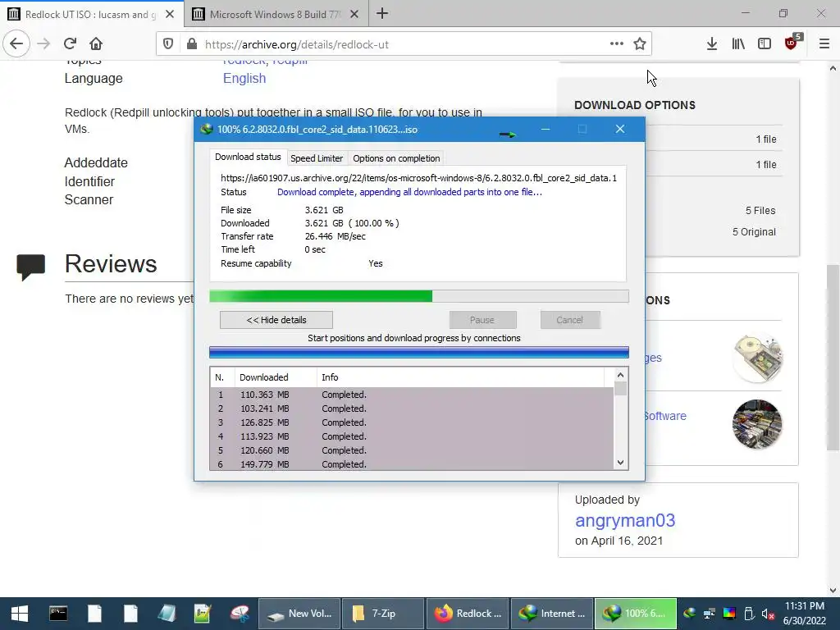840x630 pixels.
Task: Click the muted volume tray icon
Action: (x=768, y=614)
